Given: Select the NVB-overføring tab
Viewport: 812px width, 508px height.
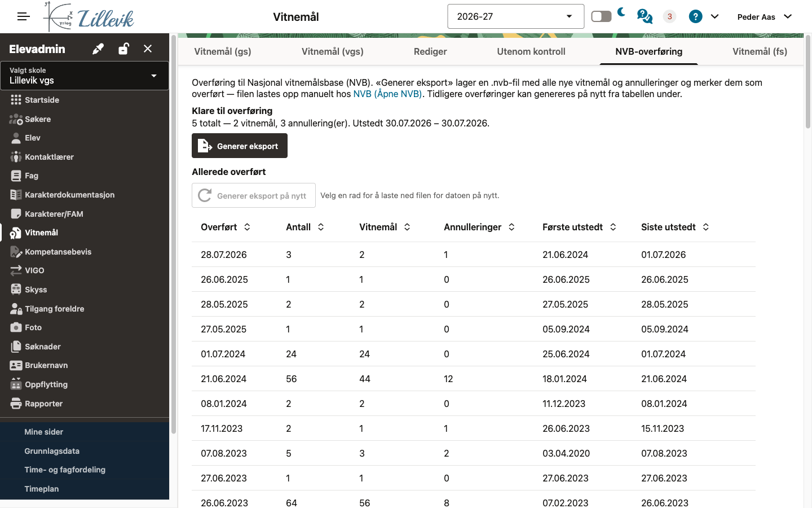Looking at the screenshot, I should (649, 51).
